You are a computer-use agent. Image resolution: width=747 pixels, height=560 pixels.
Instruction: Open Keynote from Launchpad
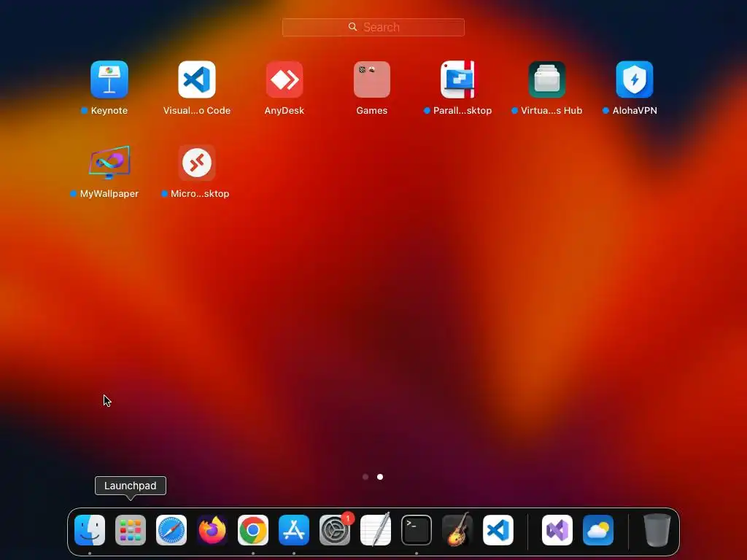pyautogui.click(x=109, y=79)
